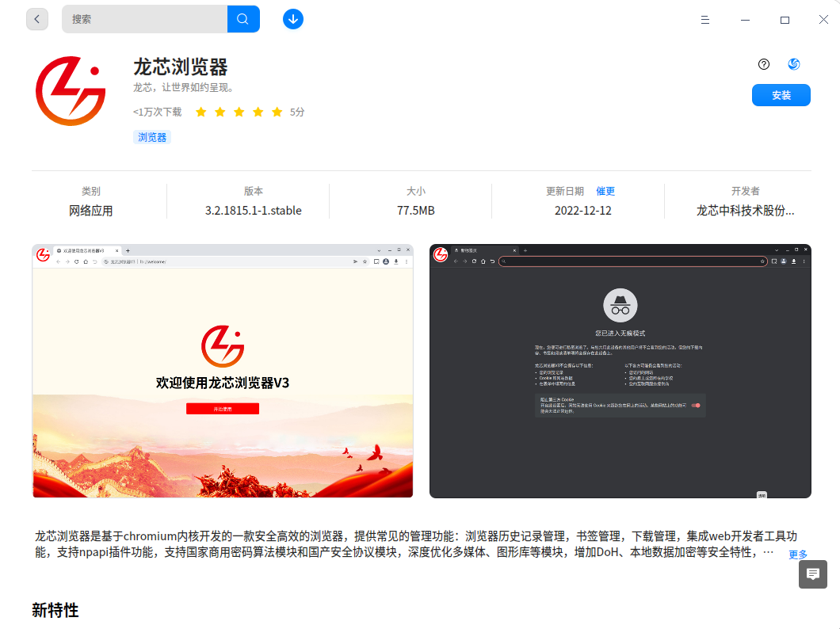Open the feedback comment icon
The image size is (840, 629).
tap(813, 574)
